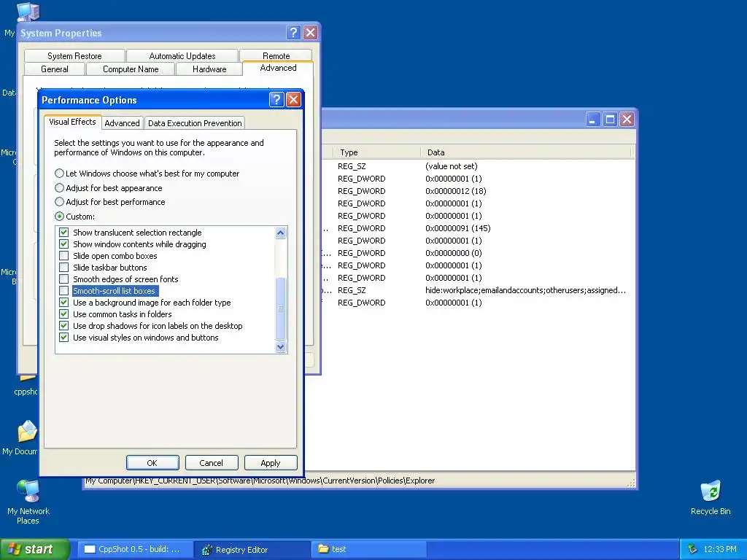Click Performance Options help question icon
Screen dimensions: 747x560
(276, 99)
